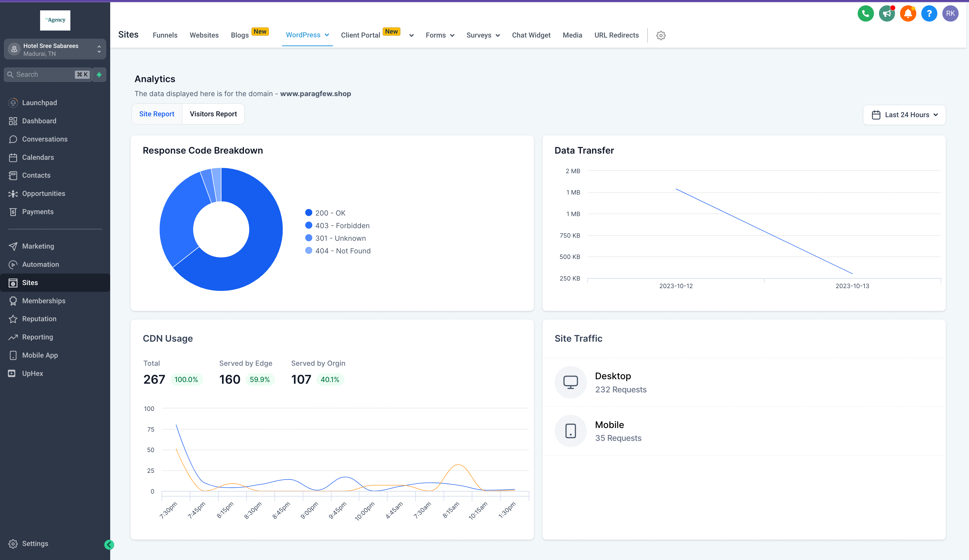Click the www.paragfew.shop domain text

315,94
